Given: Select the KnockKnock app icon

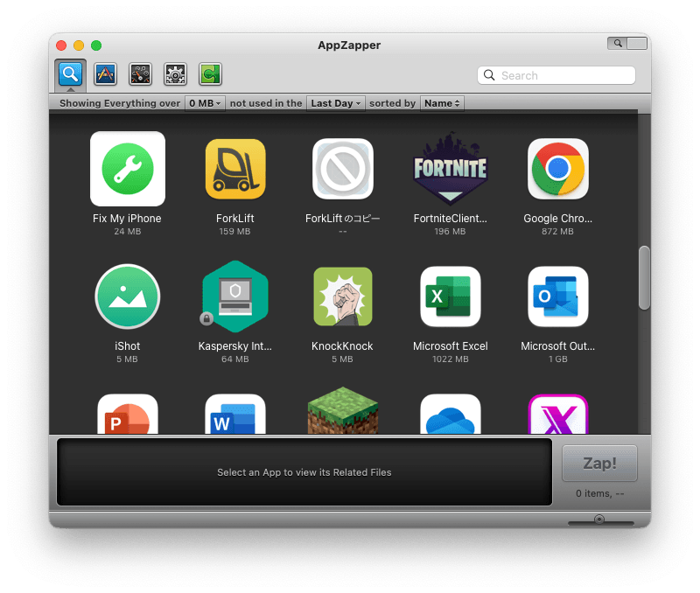Looking at the screenshot, I should [342, 296].
